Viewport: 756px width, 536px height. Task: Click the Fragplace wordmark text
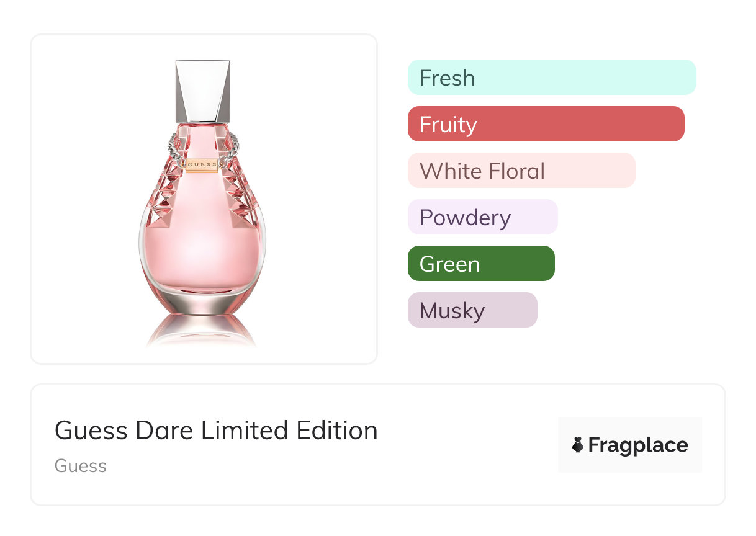click(638, 445)
